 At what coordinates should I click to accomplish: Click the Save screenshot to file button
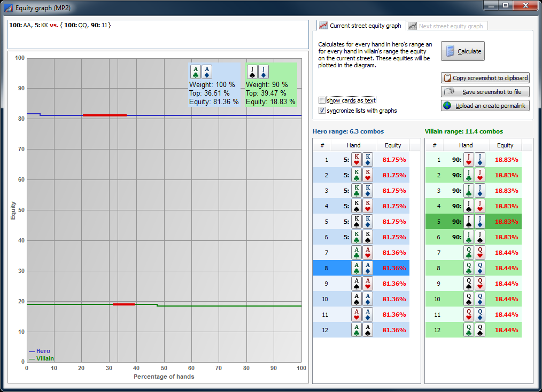[485, 91]
